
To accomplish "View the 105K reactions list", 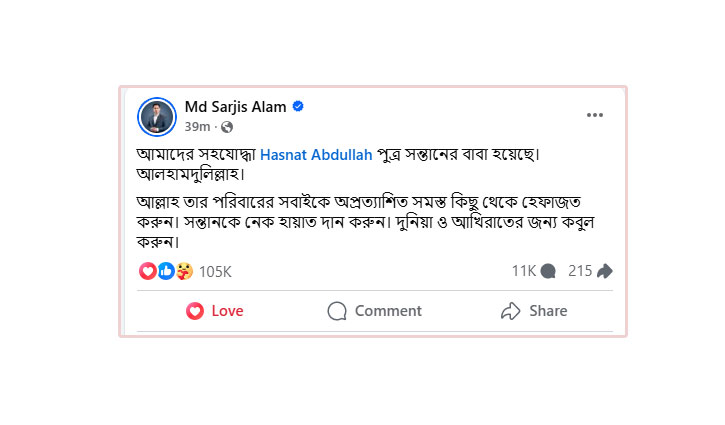I will pos(215,271).
